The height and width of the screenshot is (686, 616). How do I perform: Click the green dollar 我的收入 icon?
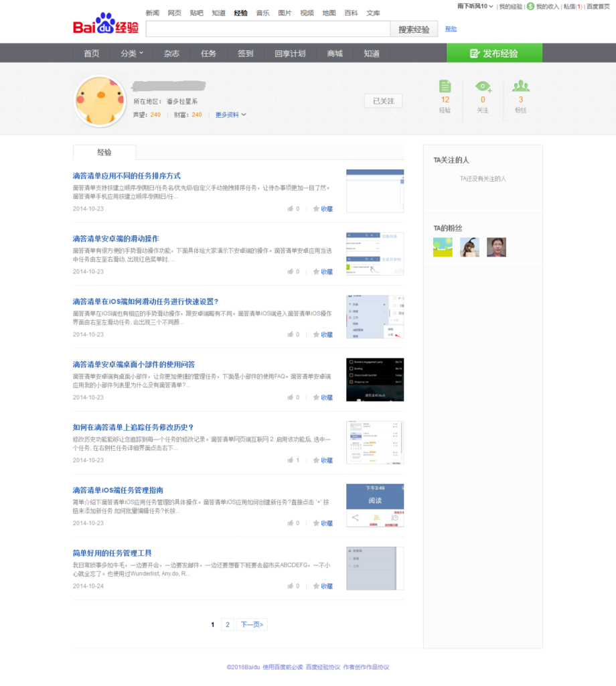click(530, 6)
